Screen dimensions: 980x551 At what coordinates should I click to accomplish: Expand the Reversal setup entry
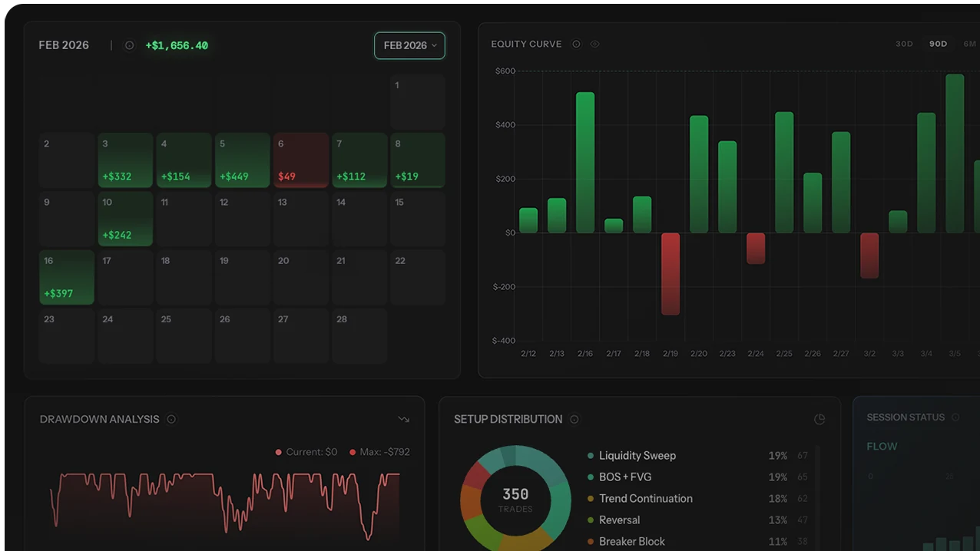click(619, 520)
